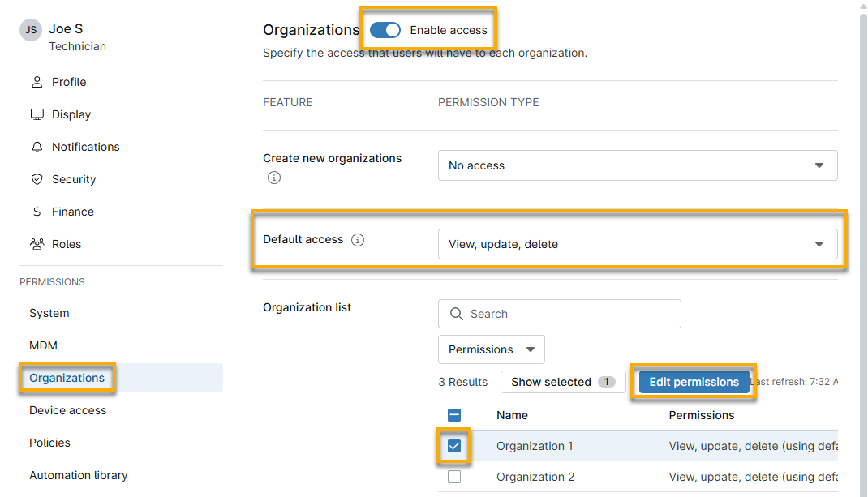The height and width of the screenshot is (497, 868).
Task: Check the Organization 2 checkbox
Action: click(x=454, y=477)
